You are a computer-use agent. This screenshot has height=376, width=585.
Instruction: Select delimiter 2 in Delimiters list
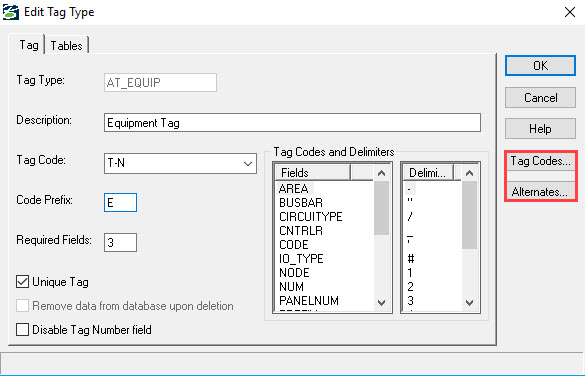(x=410, y=286)
